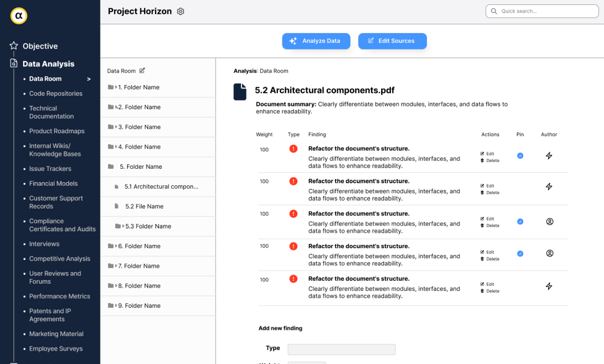Image resolution: width=604 pixels, height=364 pixels.
Task: Click the magnifier icon in Quick search
Action: pyautogui.click(x=494, y=11)
